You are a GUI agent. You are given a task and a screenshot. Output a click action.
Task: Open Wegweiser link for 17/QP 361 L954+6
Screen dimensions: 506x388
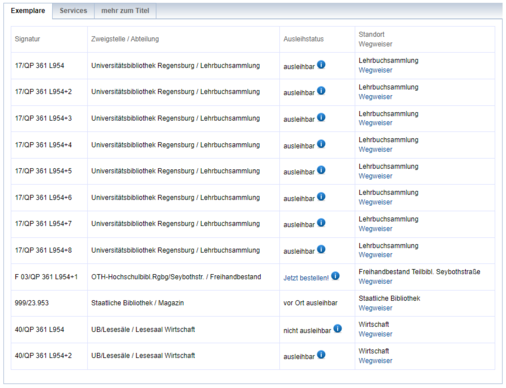[x=375, y=202]
